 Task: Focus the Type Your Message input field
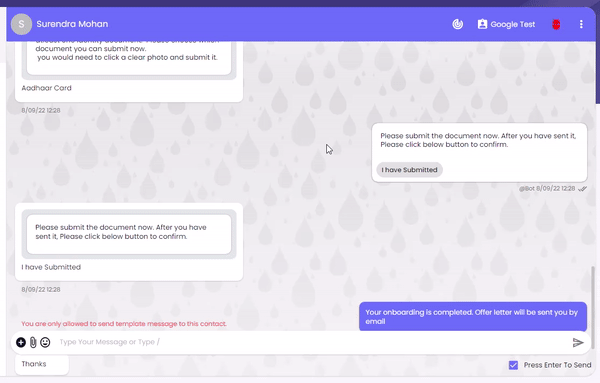click(x=312, y=342)
